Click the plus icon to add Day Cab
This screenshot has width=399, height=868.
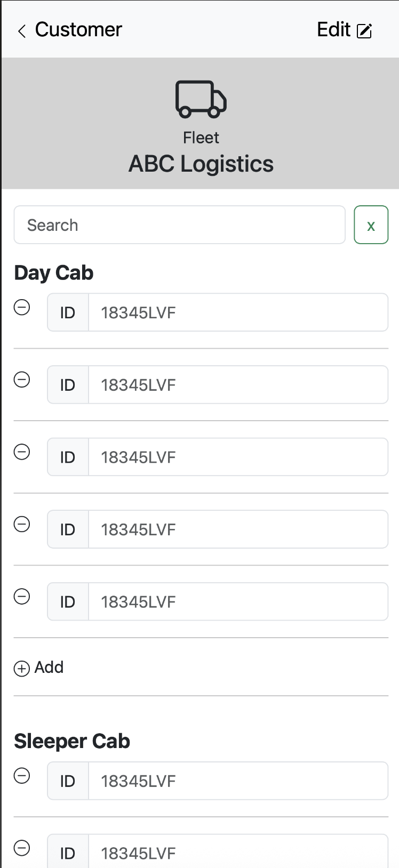[x=22, y=669]
